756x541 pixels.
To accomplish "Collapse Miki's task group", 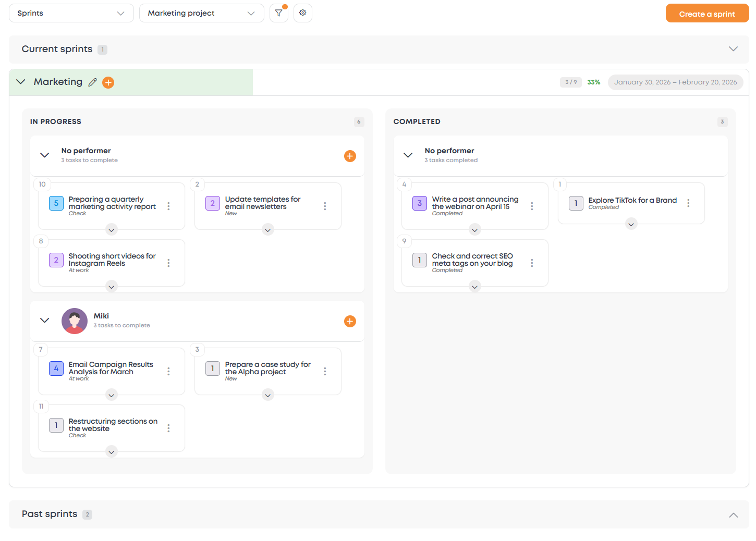I will coord(45,321).
